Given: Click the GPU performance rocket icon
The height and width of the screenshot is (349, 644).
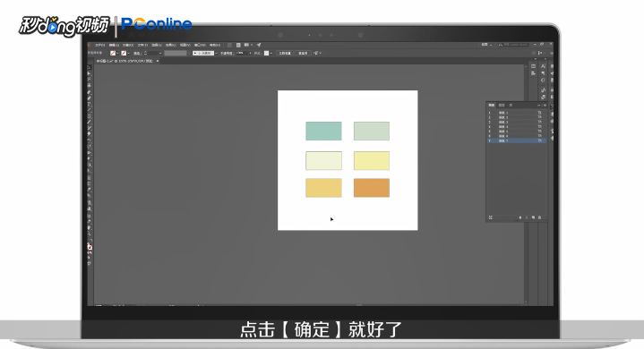Looking at the screenshot, I should [x=259, y=45].
